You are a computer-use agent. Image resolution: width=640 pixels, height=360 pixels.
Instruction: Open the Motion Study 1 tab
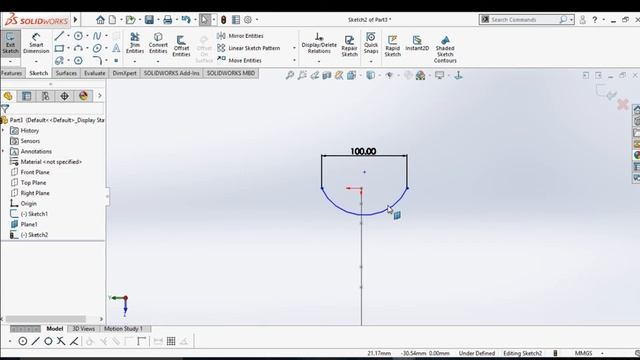(123, 329)
